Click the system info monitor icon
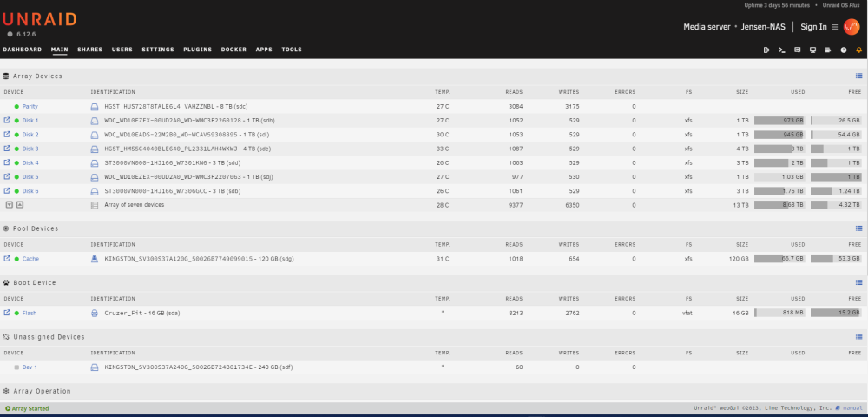The image size is (868, 417). pyautogui.click(x=812, y=50)
